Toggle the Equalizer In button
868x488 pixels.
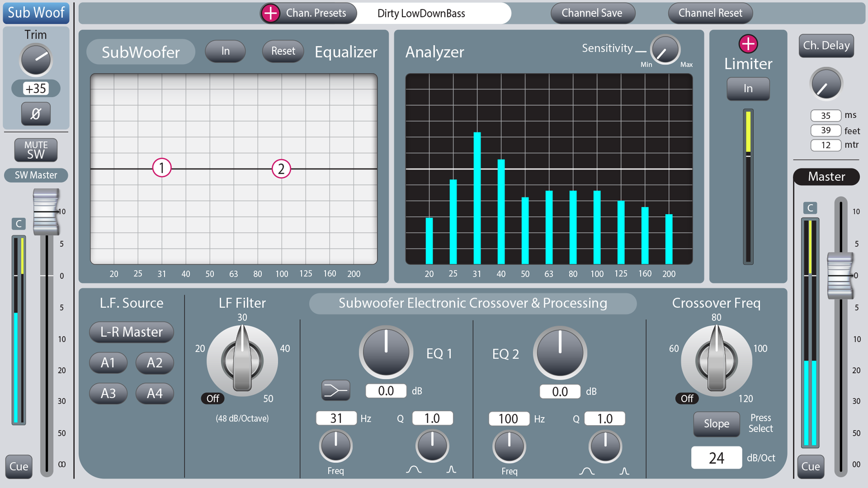pyautogui.click(x=225, y=51)
